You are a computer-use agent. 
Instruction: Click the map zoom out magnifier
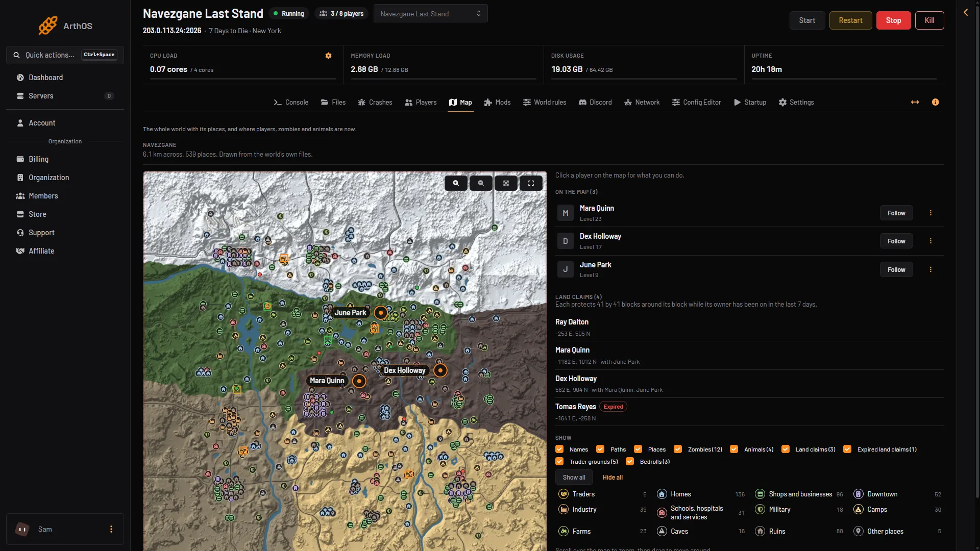click(481, 183)
